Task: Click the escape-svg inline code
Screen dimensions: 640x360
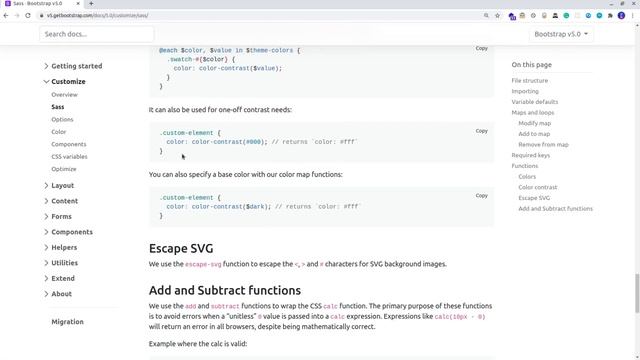Action: coord(203,264)
